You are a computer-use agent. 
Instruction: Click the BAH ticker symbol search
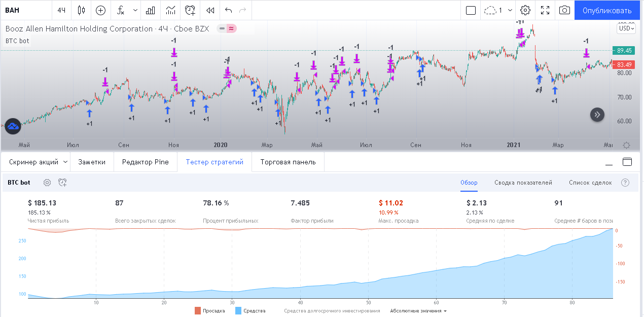pyautogui.click(x=25, y=10)
